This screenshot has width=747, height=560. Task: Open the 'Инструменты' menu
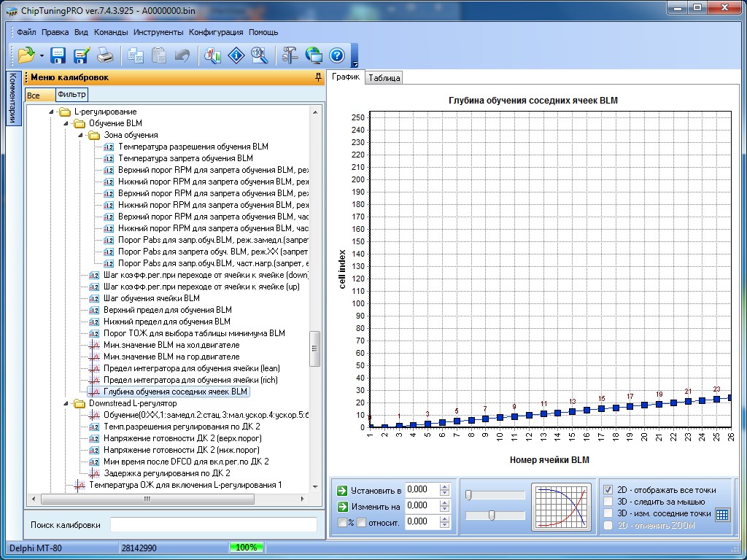click(158, 32)
